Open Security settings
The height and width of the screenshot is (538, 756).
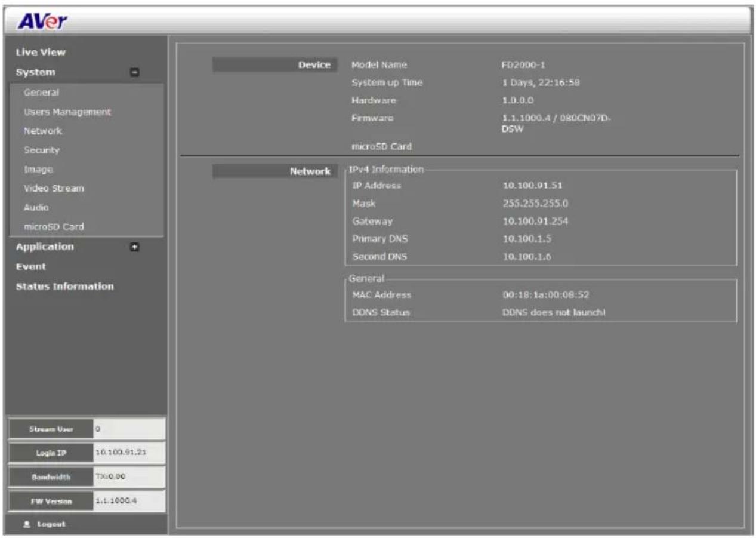tap(42, 150)
